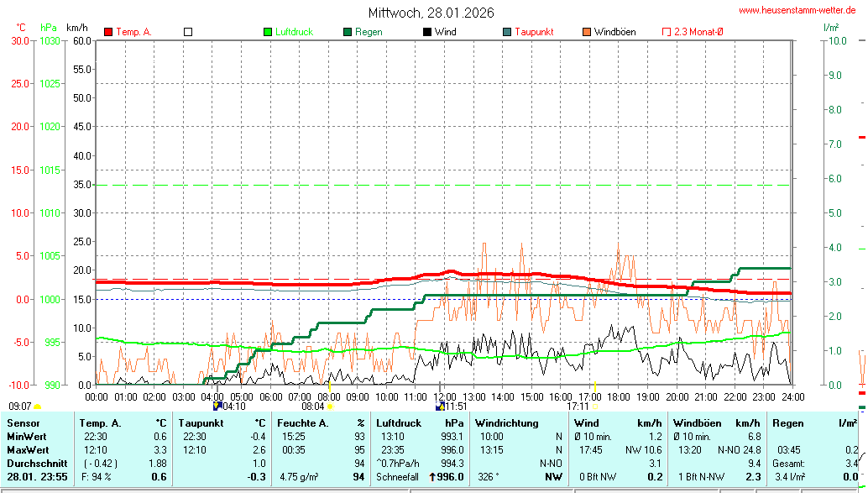The height and width of the screenshot is (493, 868).
Task: Click the moon icon next to 11:51
Action: pyautogui.click(x=439, y=406)
